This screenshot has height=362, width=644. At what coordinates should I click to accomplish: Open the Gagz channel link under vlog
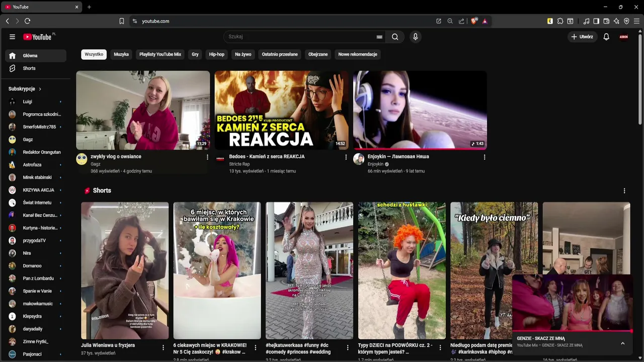[96, 164]
